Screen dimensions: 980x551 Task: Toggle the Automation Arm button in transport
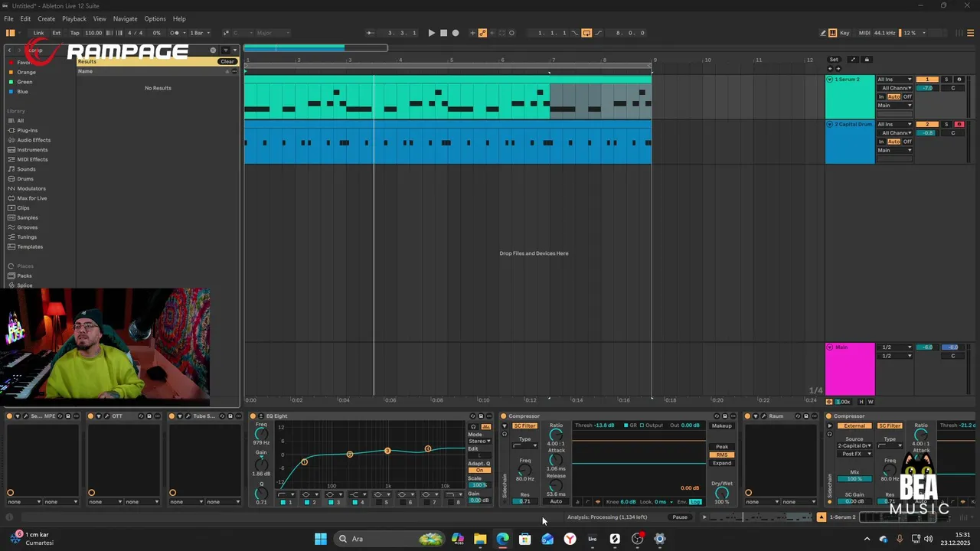point(482,33)
